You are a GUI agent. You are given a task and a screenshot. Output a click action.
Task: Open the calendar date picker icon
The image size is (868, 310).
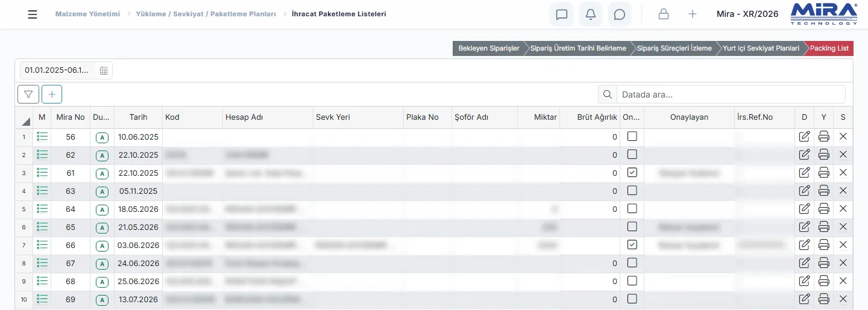104,70
